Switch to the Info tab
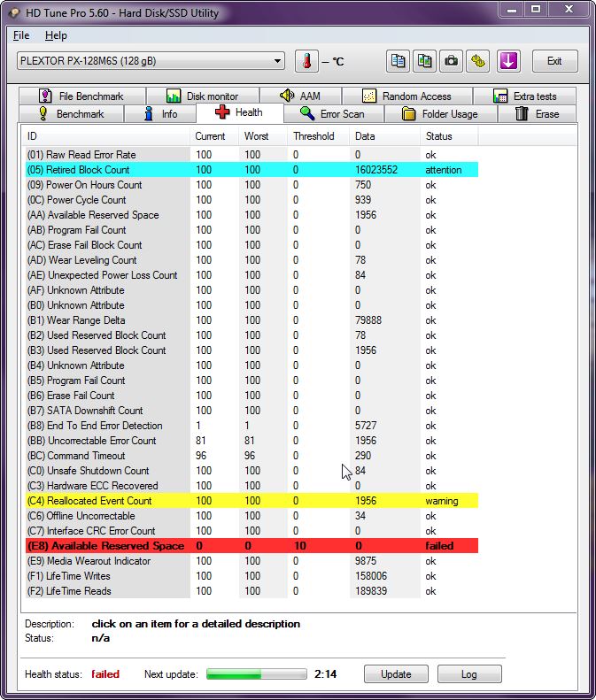Image resolution: width=596 pixels, height=700 pixels. 160,114
